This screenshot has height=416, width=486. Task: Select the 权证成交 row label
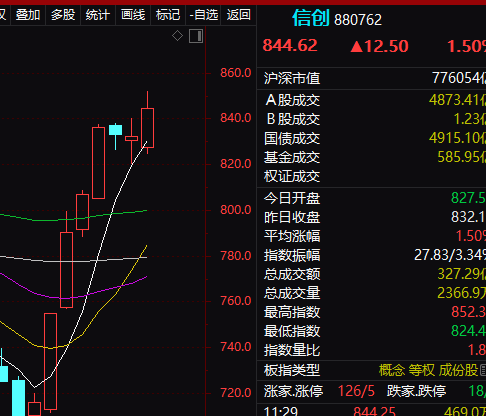coord(292,176)
